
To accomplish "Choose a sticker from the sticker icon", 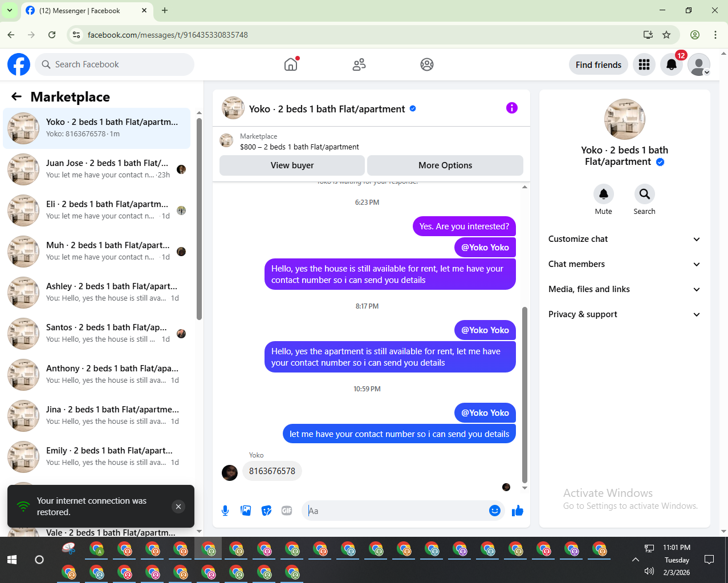I will pos(266,511).
